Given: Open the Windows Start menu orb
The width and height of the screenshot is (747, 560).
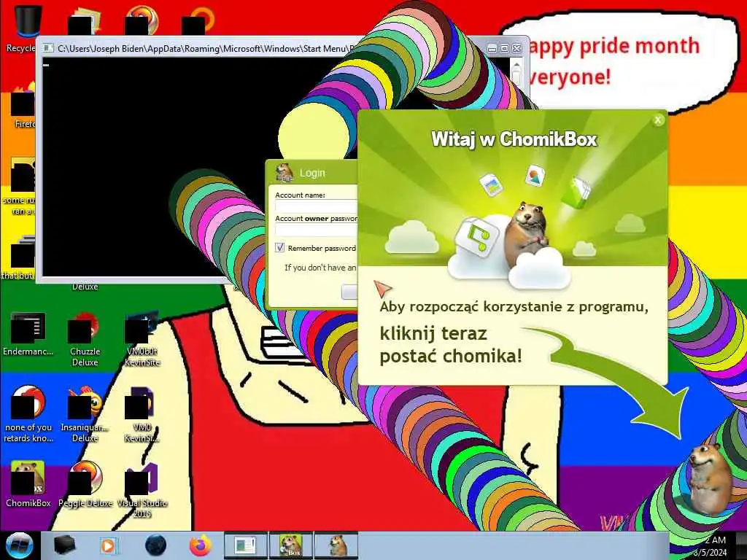Looking at the screenshot, I should click(x=19, y=545).
